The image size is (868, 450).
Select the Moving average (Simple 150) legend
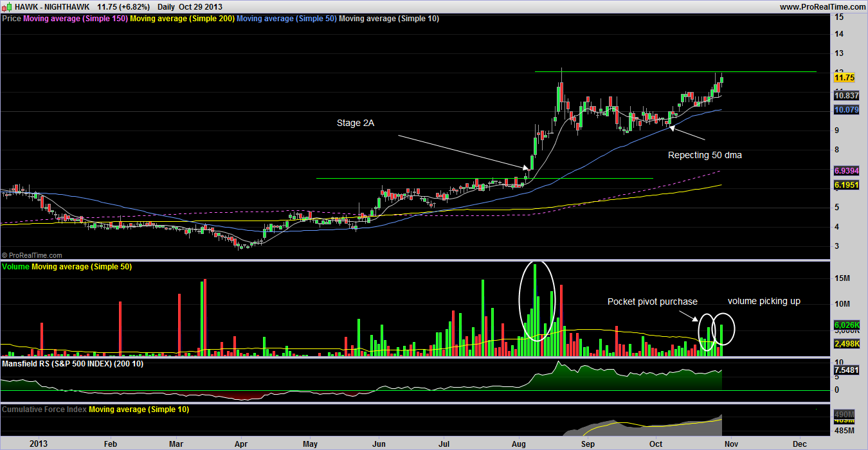click(x=75, y=19)
